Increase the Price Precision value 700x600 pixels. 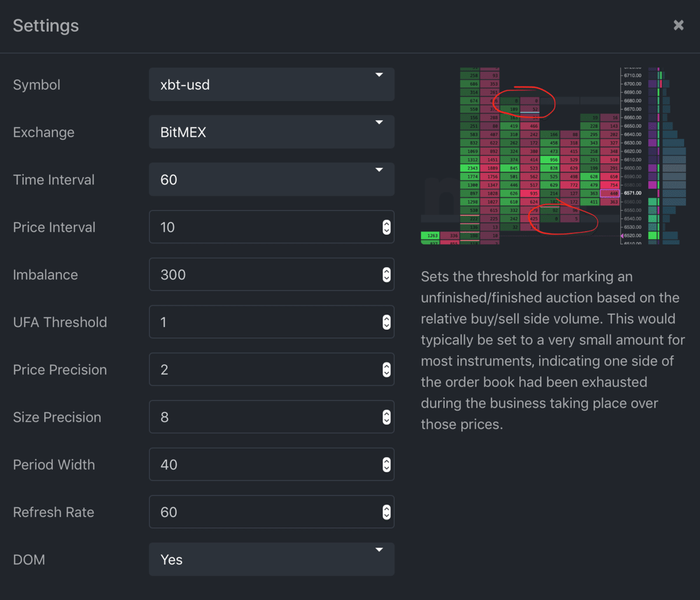(x=386, y=367)
